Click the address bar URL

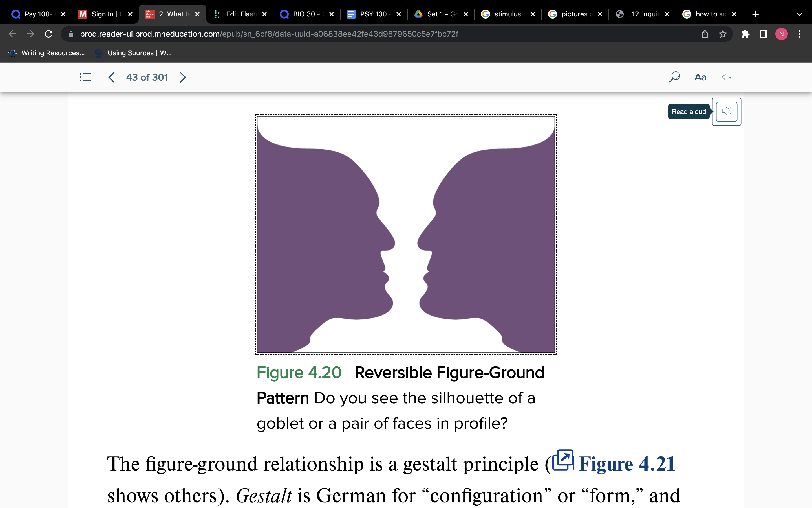(269, 34)
